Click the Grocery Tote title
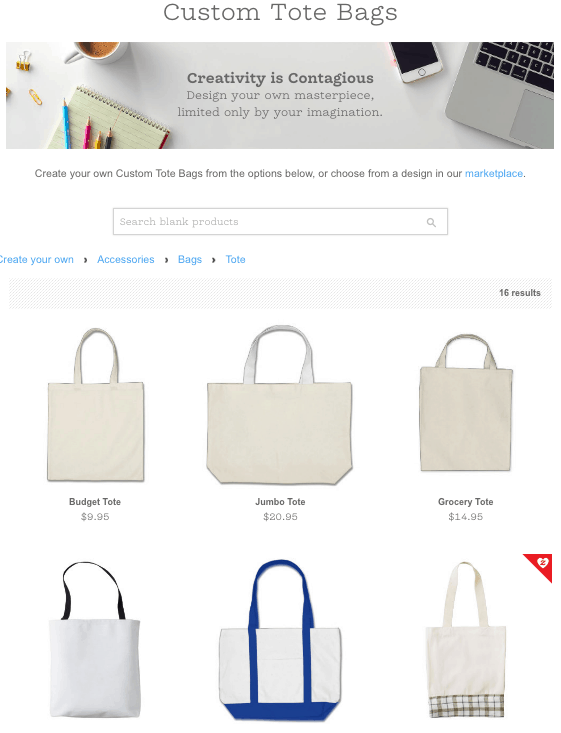 (466, 502)
